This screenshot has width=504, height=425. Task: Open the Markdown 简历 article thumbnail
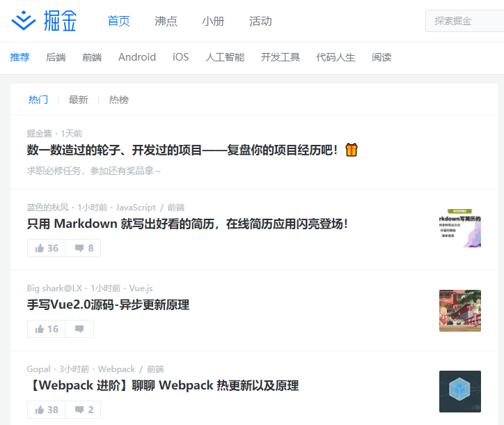pos(460,228)
